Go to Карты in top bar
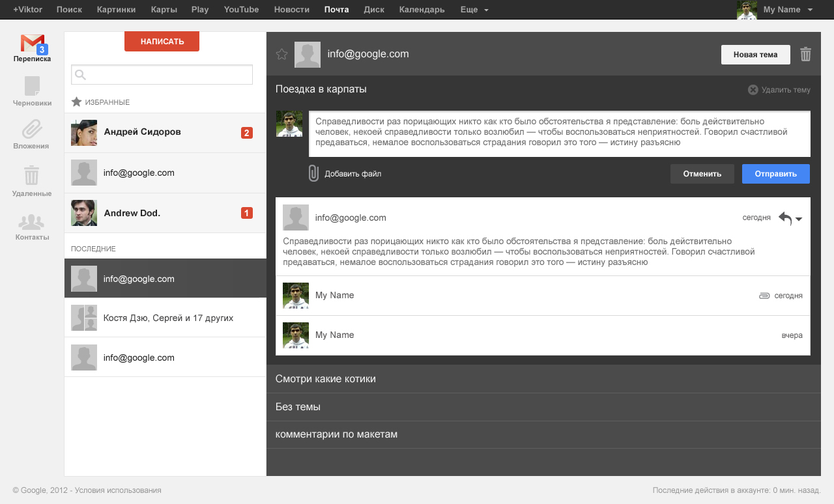This screenshot has height=504, width=834. 164,10
